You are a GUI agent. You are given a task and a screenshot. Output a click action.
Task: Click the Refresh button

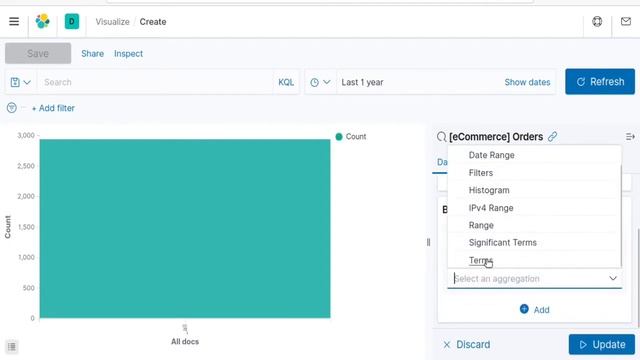pos(600,82)
